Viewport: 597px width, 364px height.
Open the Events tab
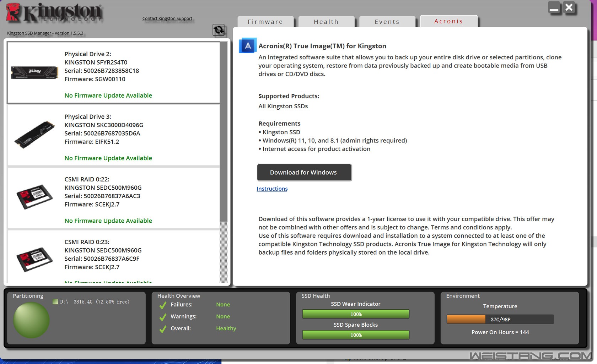pos(387,22)
